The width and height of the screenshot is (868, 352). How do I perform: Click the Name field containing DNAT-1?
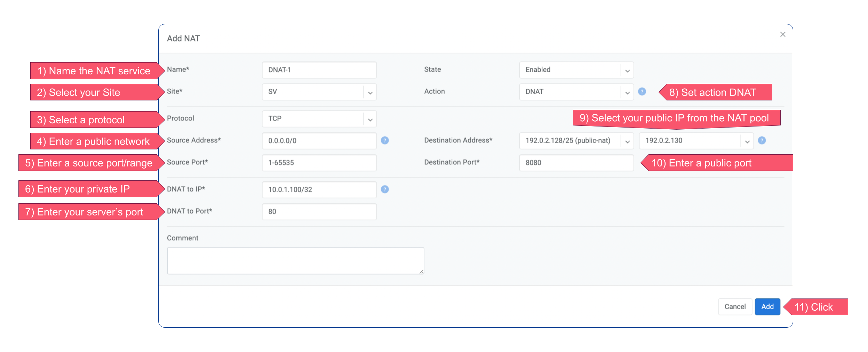(319, 70)
